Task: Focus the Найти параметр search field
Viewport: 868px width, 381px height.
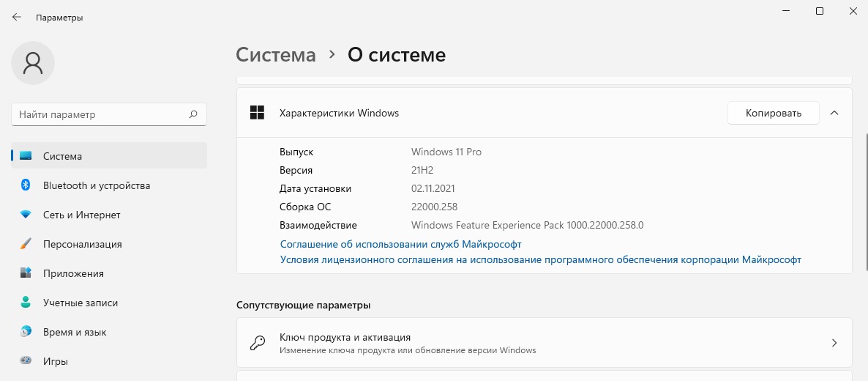Action: pyautogui.click(x=99, y=114)
